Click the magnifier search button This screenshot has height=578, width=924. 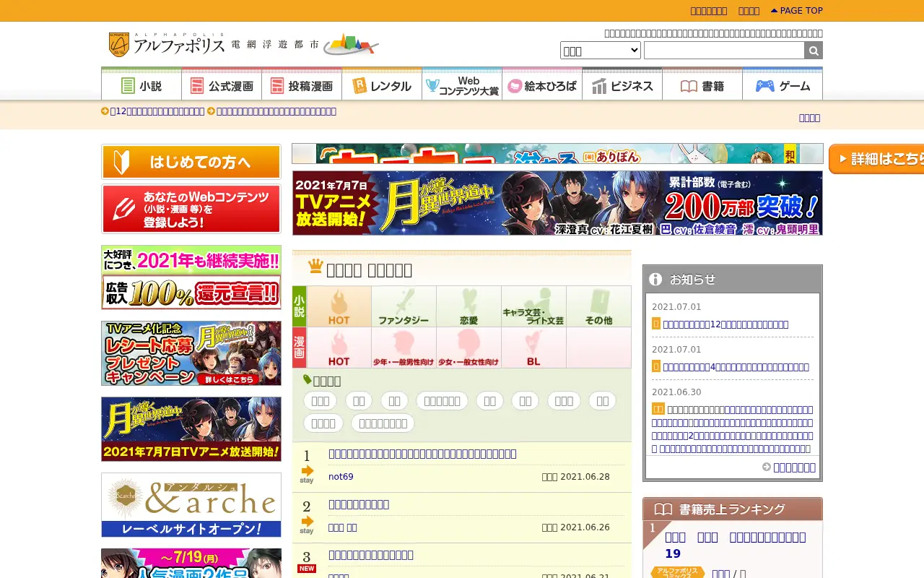pos(814,51)
